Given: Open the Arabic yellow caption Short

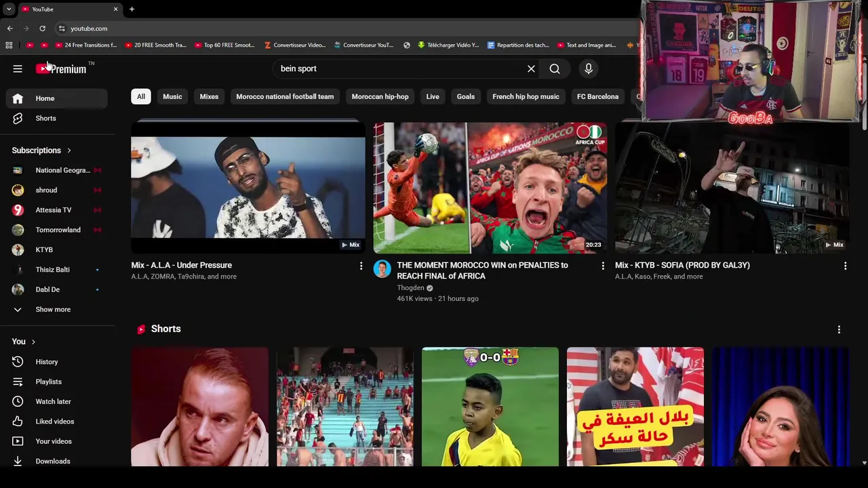Looking at the screenshot, I should click(x=635, y=407).
